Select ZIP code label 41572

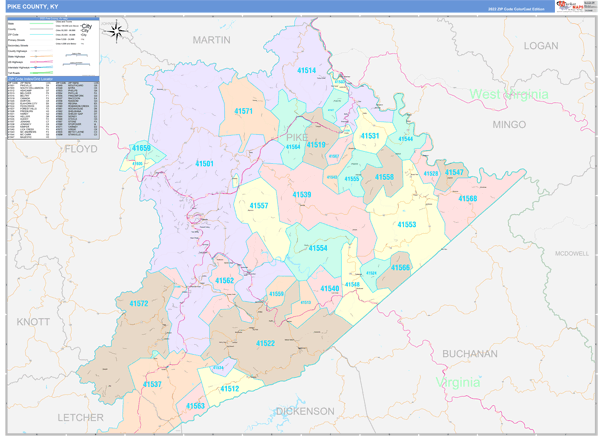[138, 303]
